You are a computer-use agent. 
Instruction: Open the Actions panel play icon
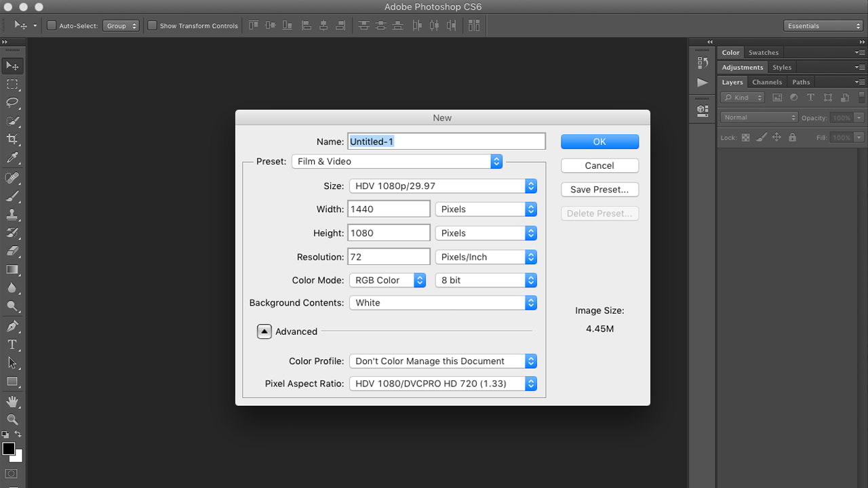point(703,83)
